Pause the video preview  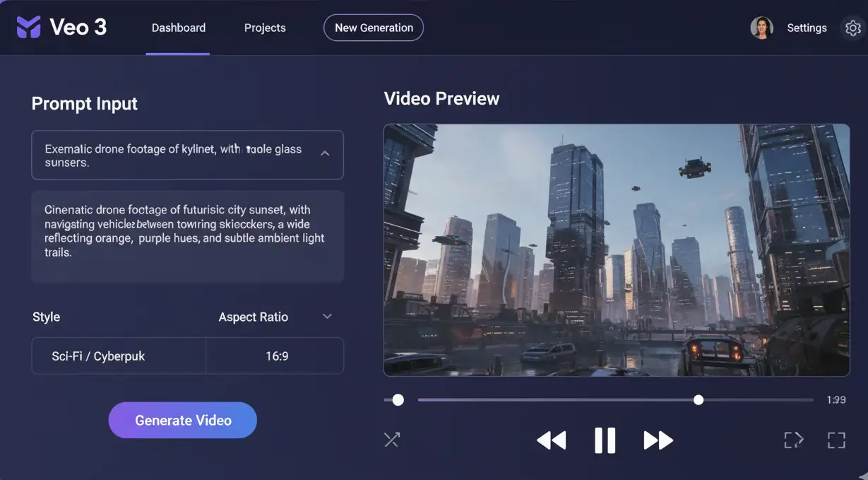[605, 439]
